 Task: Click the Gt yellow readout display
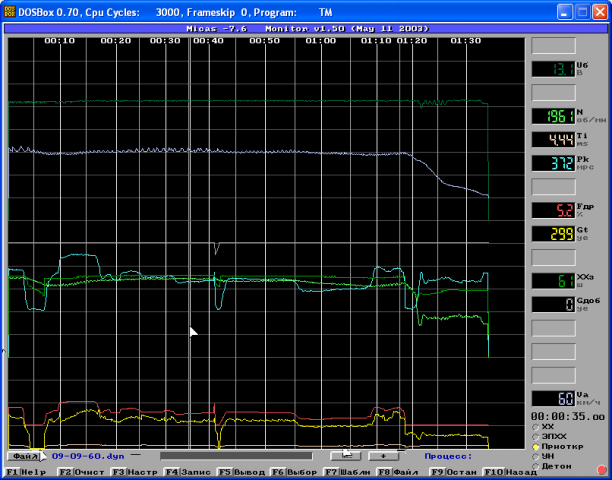(551, 233)
